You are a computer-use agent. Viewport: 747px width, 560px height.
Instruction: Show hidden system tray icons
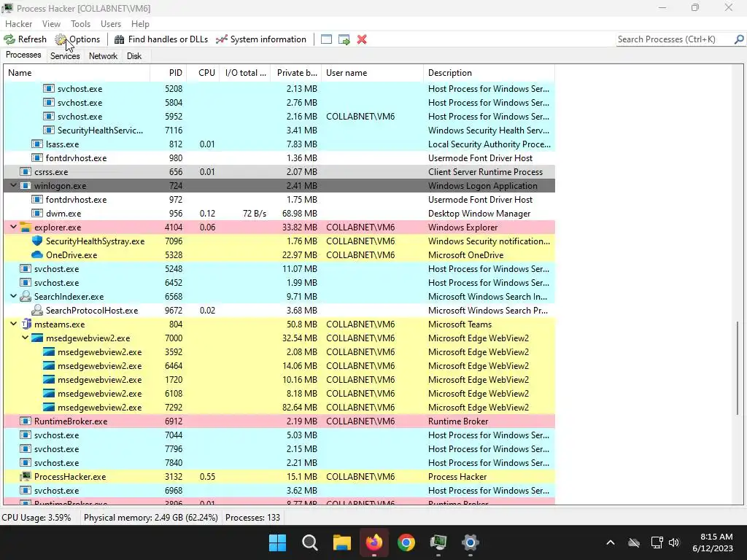coord(611,542)
